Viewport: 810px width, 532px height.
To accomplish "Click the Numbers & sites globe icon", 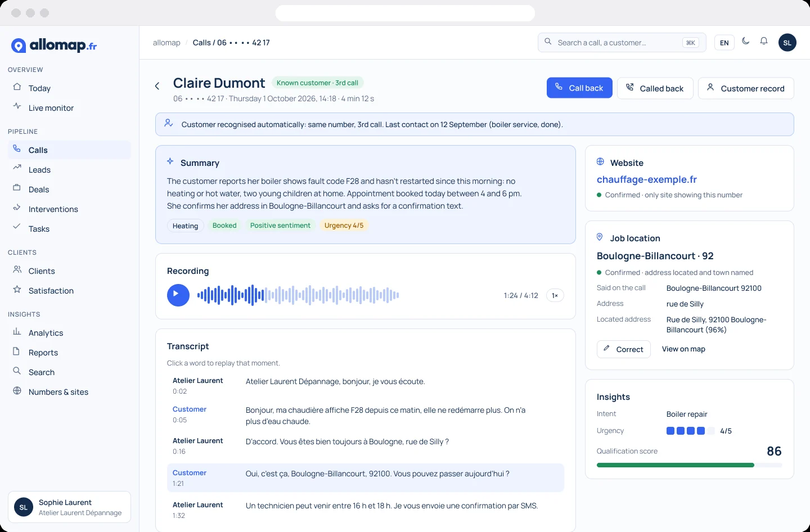I will pos(17,391).
